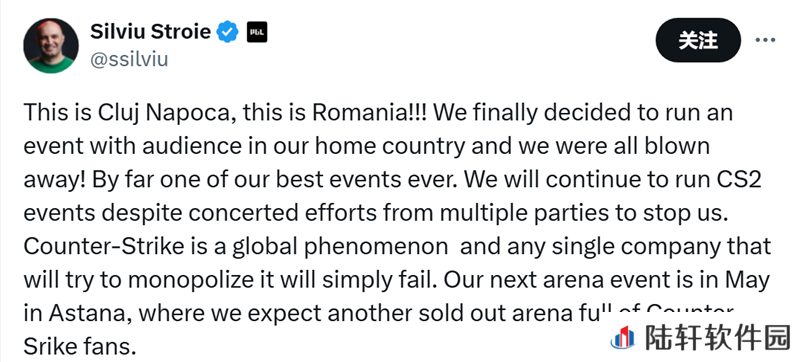The height and width of the screenshot is (362, 800).
Task: Open Silviu Stroie's profile avatar
Action: coord(51,46)
